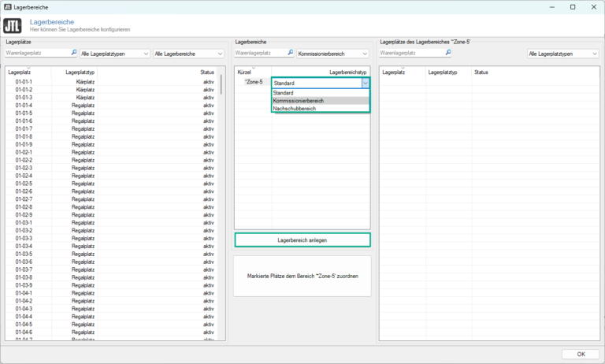Sort by the Status column header on left
The width and height of the screenshot is (605, 364).
(206, 72)
